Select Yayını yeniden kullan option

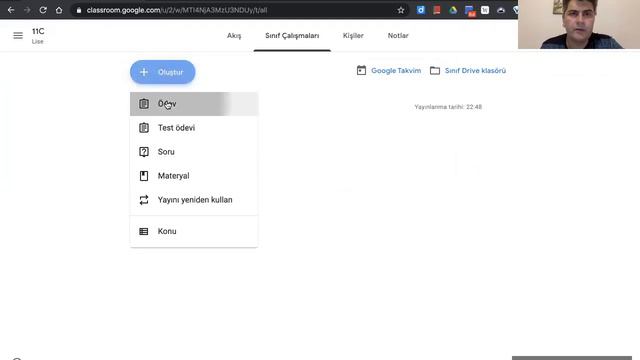pos(194,200)
